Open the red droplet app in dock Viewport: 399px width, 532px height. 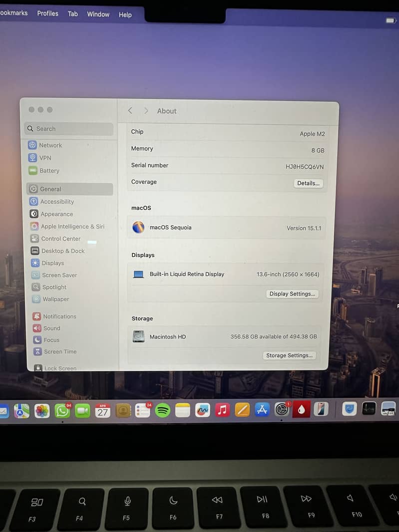coord(302,410)
